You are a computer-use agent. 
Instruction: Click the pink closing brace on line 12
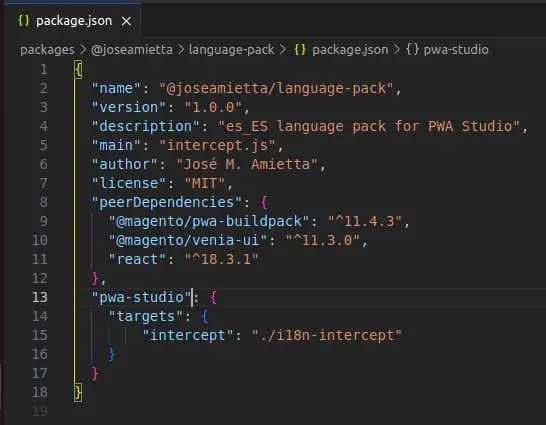(95, 278)
